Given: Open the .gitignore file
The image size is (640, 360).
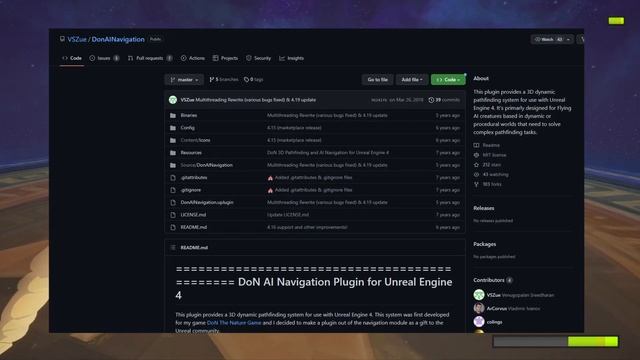Looking at the screenshot, I should (191, 190).
